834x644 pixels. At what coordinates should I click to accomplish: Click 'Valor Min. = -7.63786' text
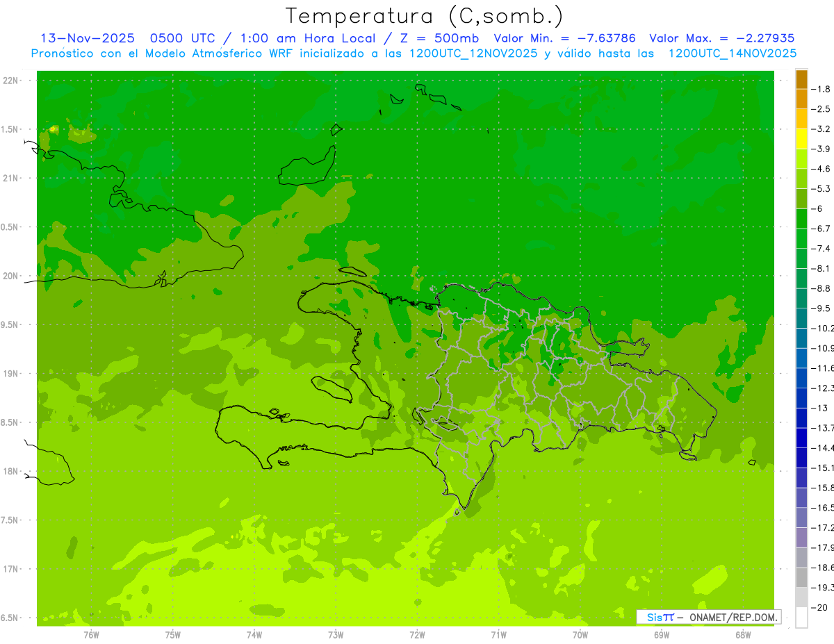[x=564, y=38]
